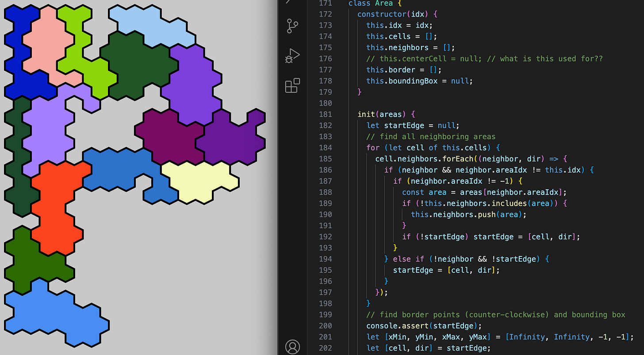Click 'let [cell, dir] = startEdge;' line
This screenshot has height=355, width=644.
429,347
